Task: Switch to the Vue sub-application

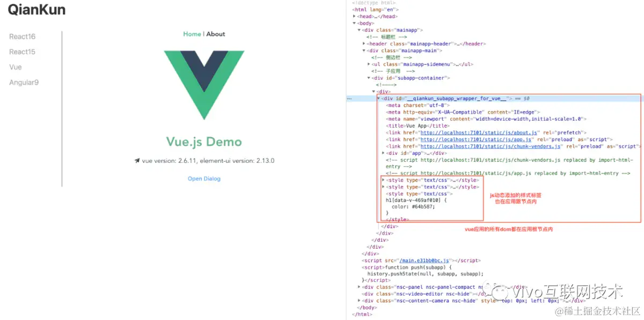Action: [x=16, y=67]
